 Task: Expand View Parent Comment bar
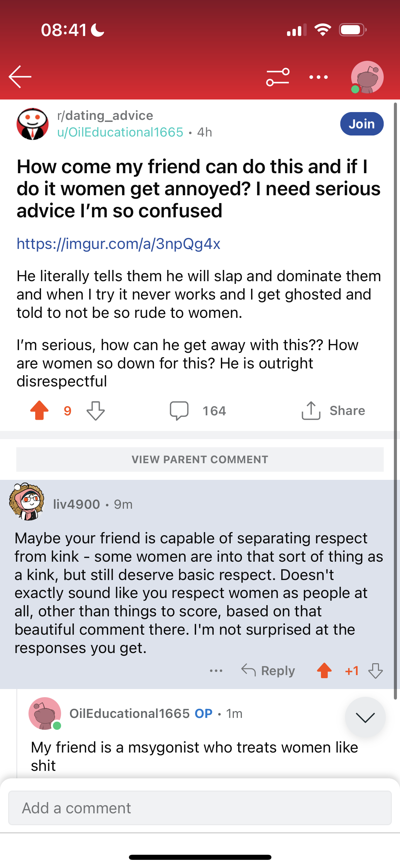tap(200, 459)
